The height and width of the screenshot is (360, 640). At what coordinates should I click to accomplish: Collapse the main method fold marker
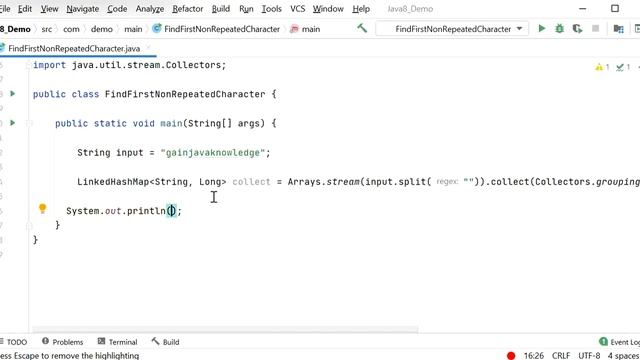pos(29,123)
